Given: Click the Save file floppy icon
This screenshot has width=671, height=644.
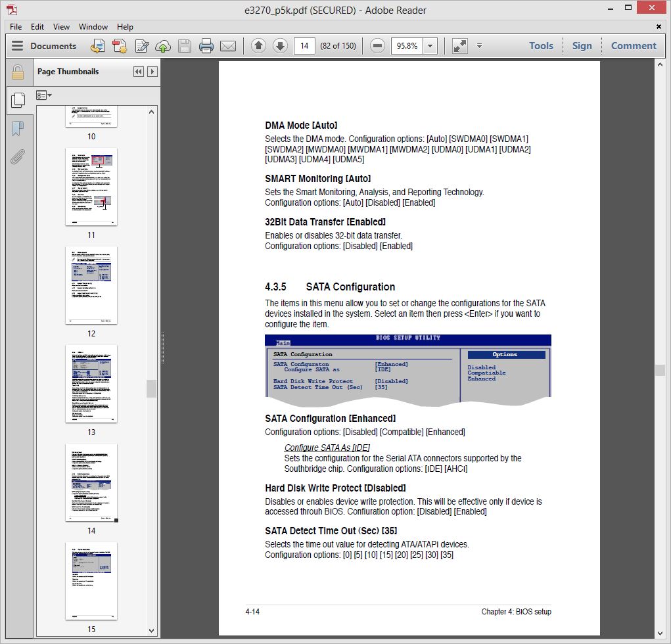Looking at the screenshot, I should pyautogui.click(x=185, y=46).
